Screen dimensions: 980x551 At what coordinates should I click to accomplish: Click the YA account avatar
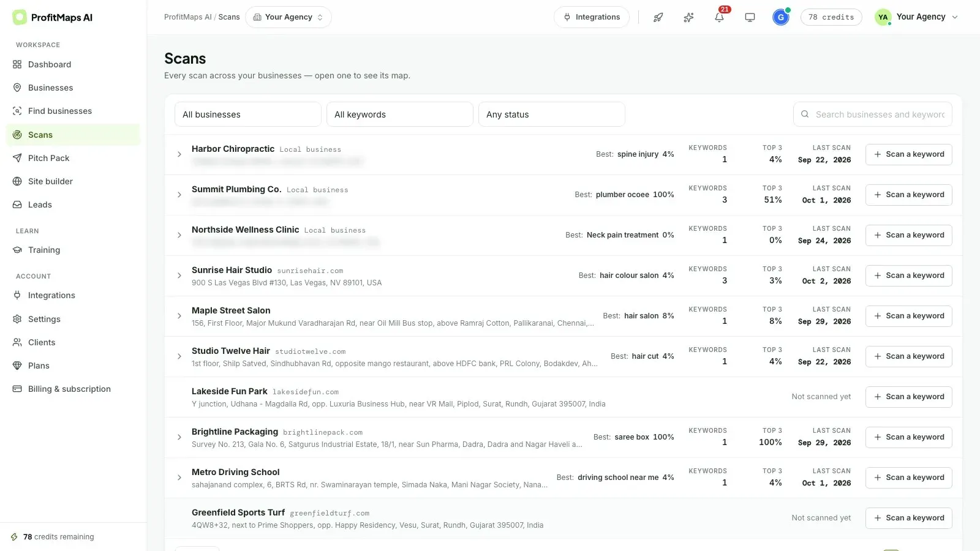pos(883,17)
